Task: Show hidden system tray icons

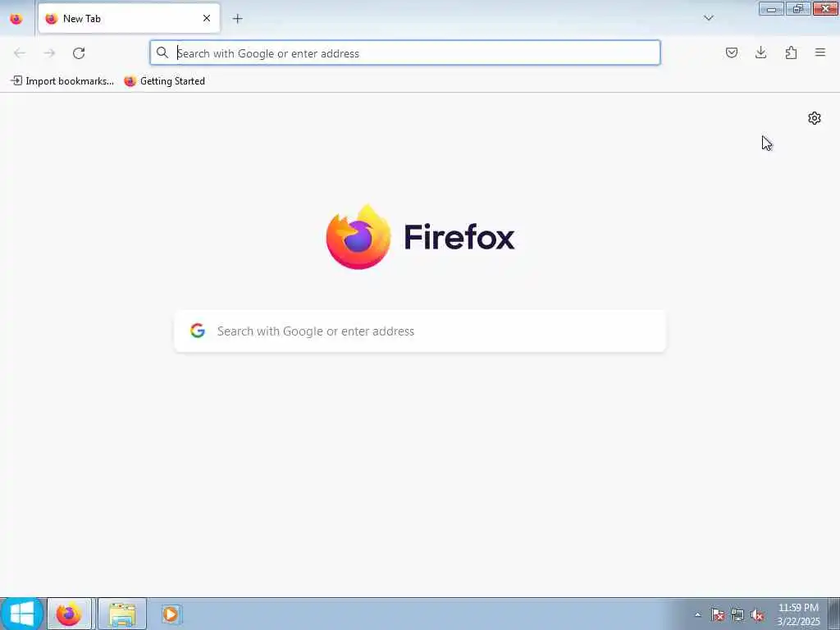Action: coord(697,614)
